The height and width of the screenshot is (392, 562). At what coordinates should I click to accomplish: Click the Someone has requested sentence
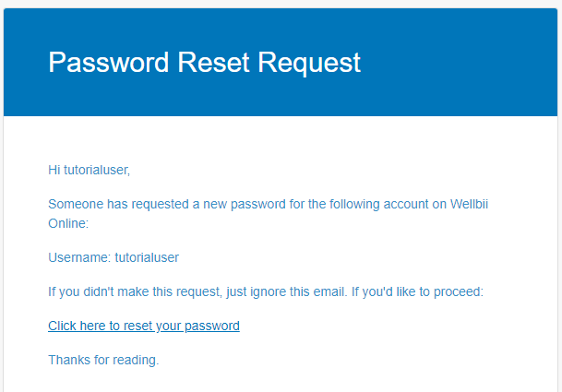(x=269, y=214)
